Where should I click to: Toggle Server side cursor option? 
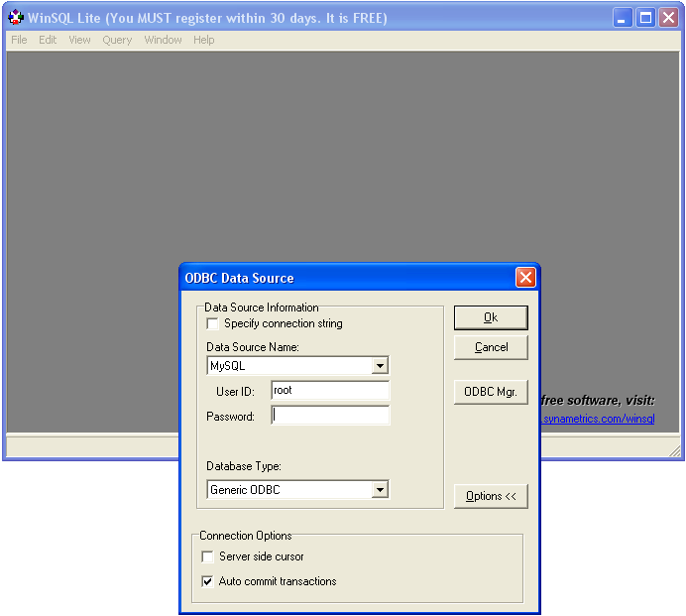(207, 556)
